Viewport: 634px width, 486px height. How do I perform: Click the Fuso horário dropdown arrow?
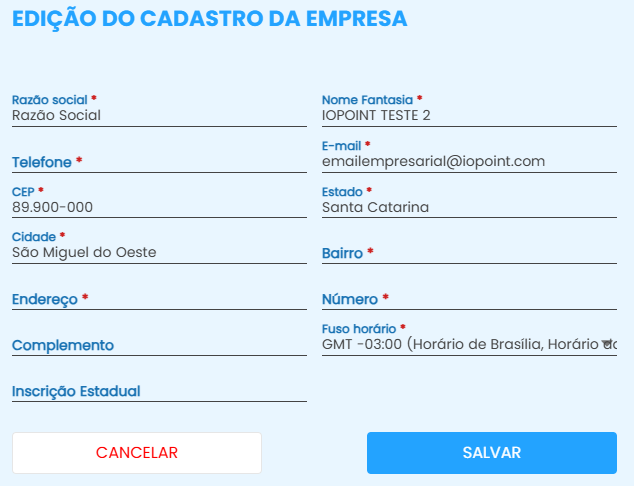pyautogui.click(x=606, y=345)
